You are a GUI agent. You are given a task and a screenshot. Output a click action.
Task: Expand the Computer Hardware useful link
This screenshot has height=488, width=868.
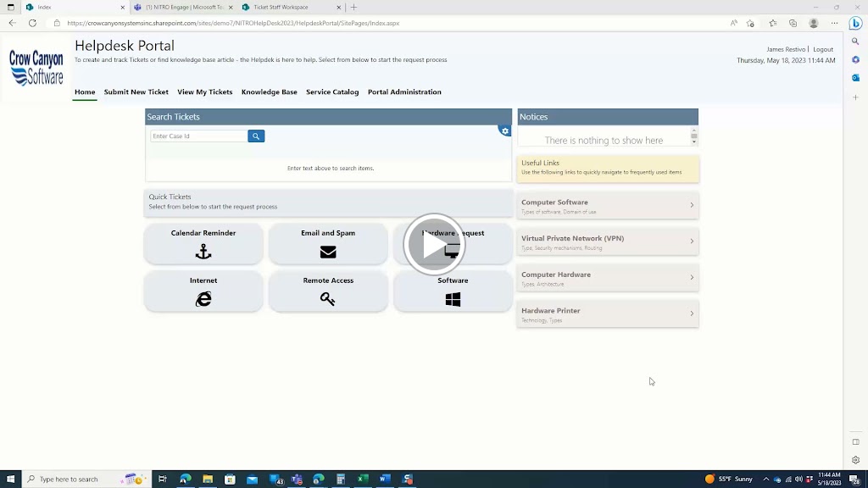(x=607, y=278)
